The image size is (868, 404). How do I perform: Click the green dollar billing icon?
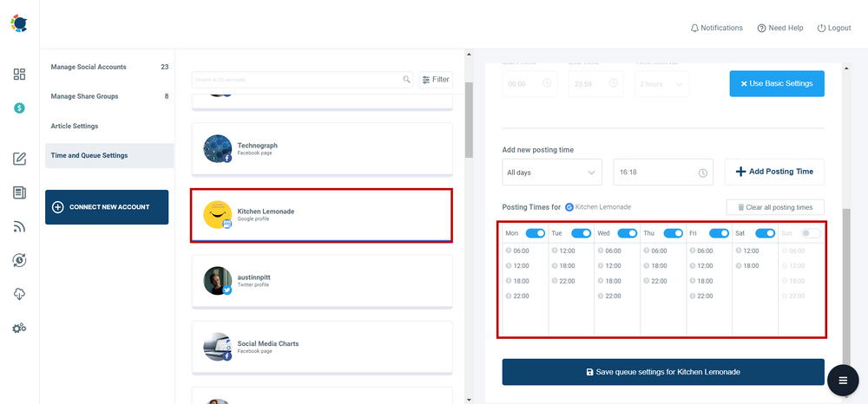(19, 108)
